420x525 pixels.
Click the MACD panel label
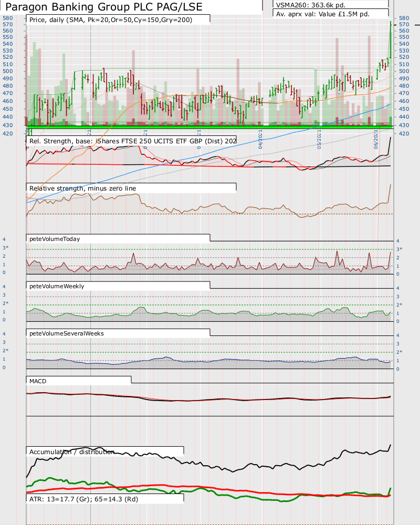[x=38, y=381]
